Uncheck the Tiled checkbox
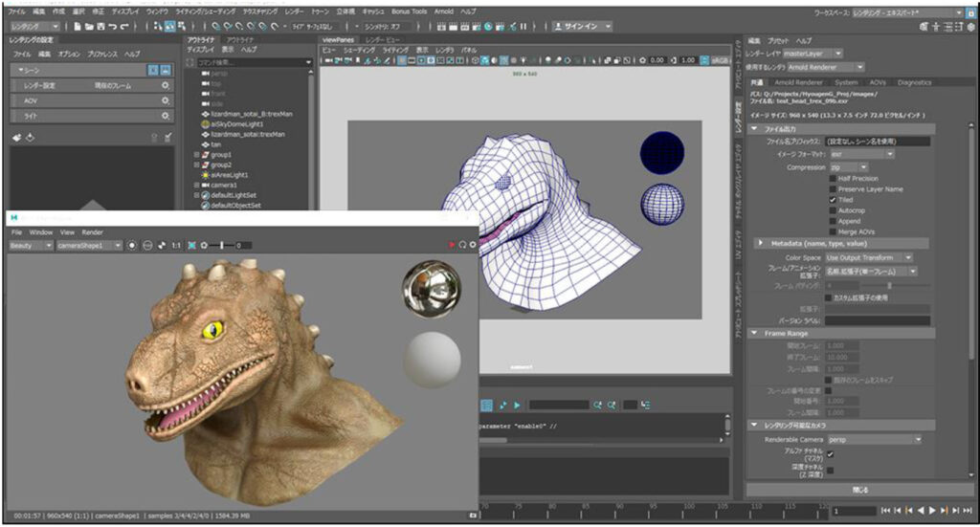 tap(833, 200)
